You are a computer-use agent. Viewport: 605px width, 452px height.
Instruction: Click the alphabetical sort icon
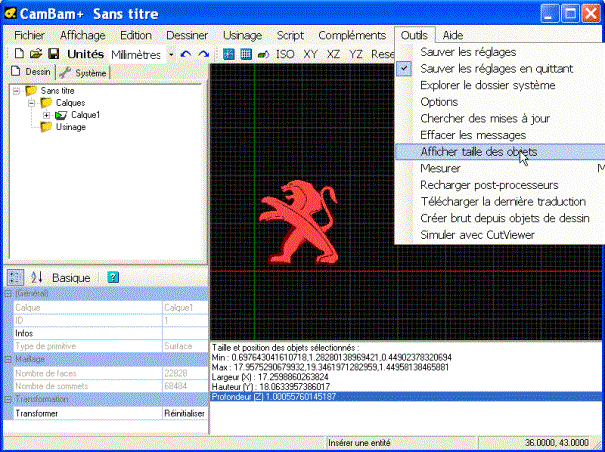[37, 278]
